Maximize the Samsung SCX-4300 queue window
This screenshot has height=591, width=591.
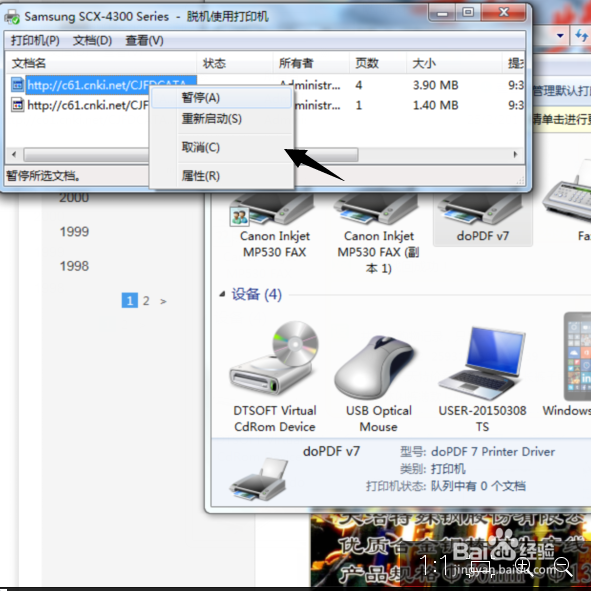[468, 13]
